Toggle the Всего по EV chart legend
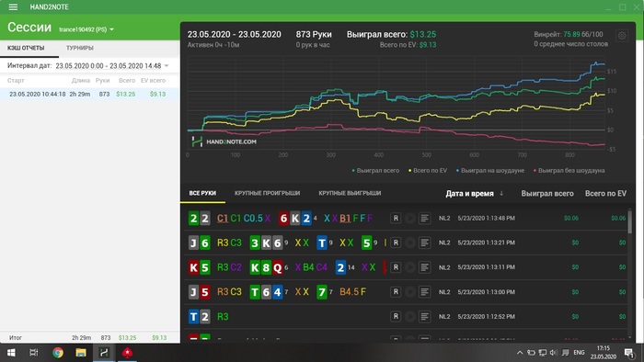This screenshot has width=644, height=362. click(x=428, y=171)
